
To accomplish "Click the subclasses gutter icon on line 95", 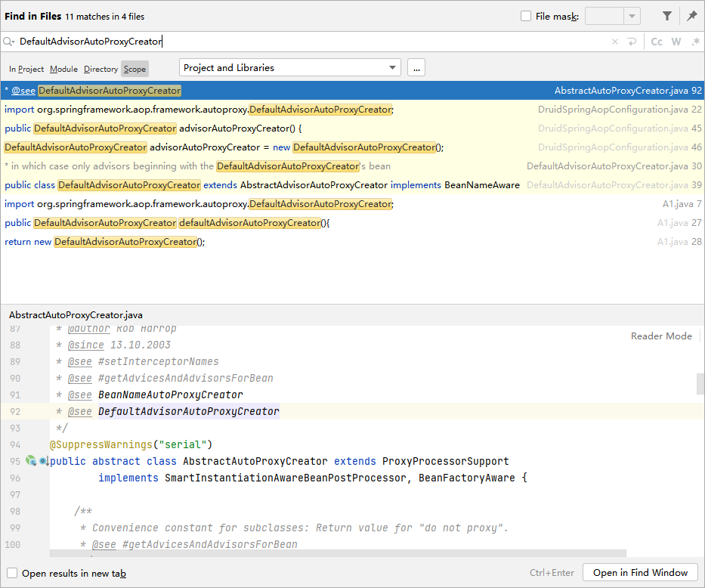I will (x=43, y=461).
